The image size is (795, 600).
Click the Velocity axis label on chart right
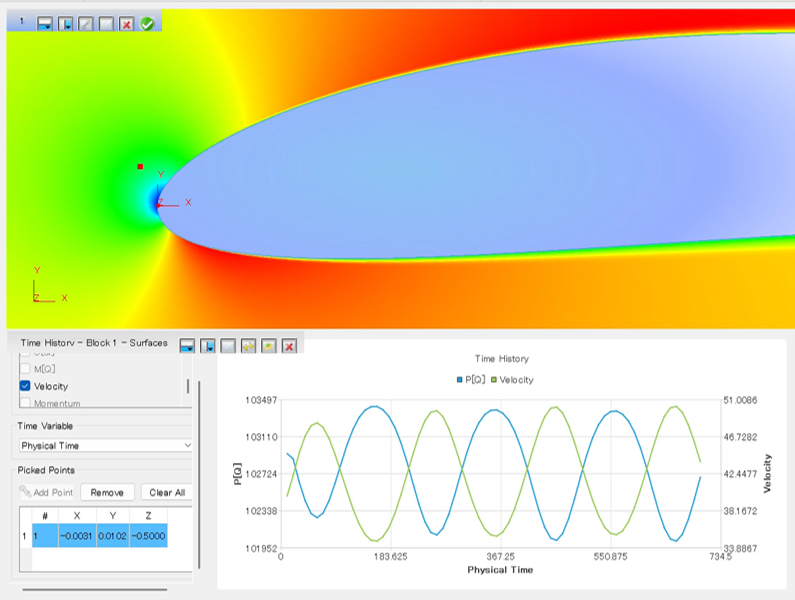[767, 474]
